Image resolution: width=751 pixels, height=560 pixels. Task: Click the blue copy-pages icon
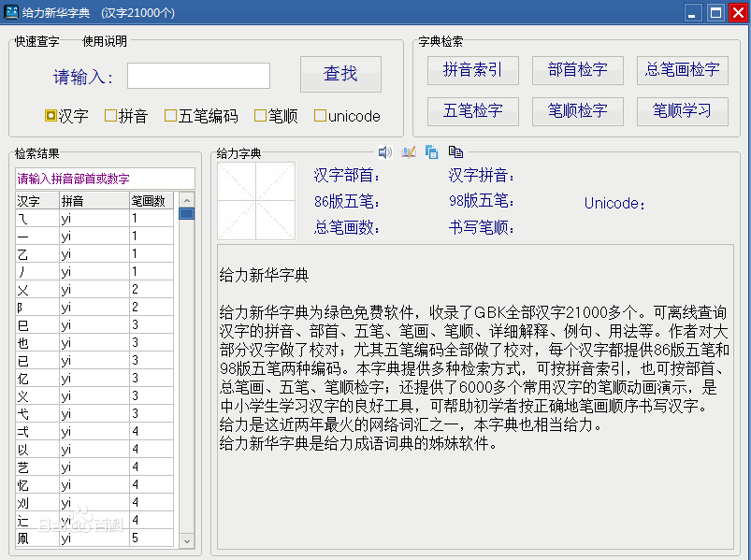click(431, 152)
